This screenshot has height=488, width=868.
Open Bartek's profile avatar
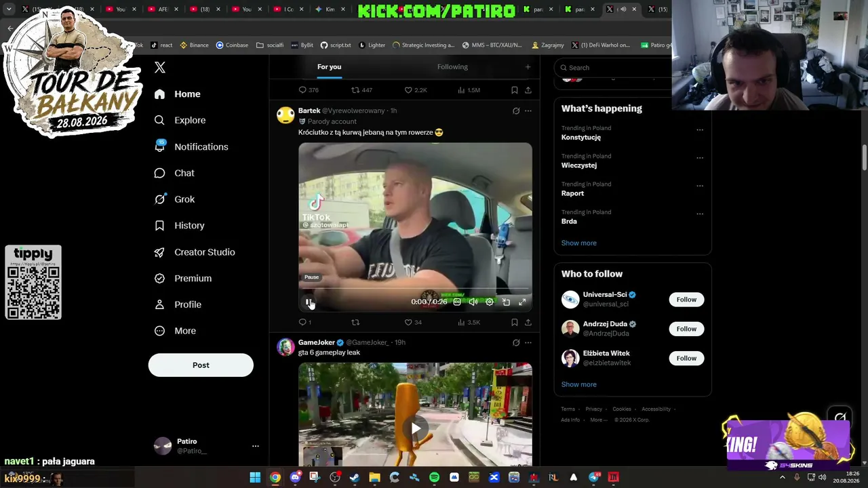285,115
